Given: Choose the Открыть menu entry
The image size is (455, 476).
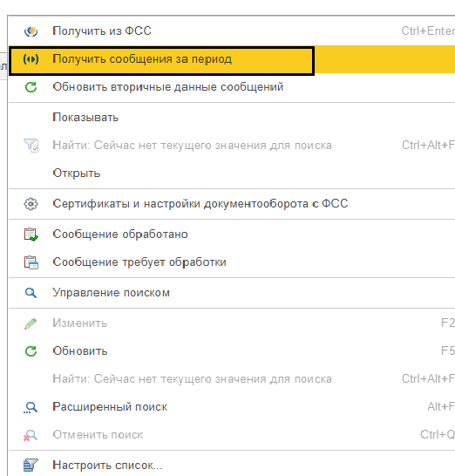Looking at the screenshot, I should click(231, 173).
